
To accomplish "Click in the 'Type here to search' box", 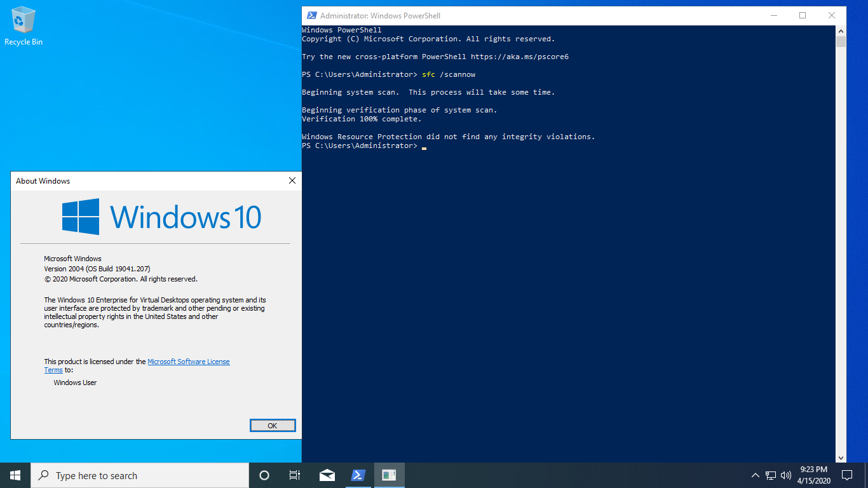I will pos(140,475).
